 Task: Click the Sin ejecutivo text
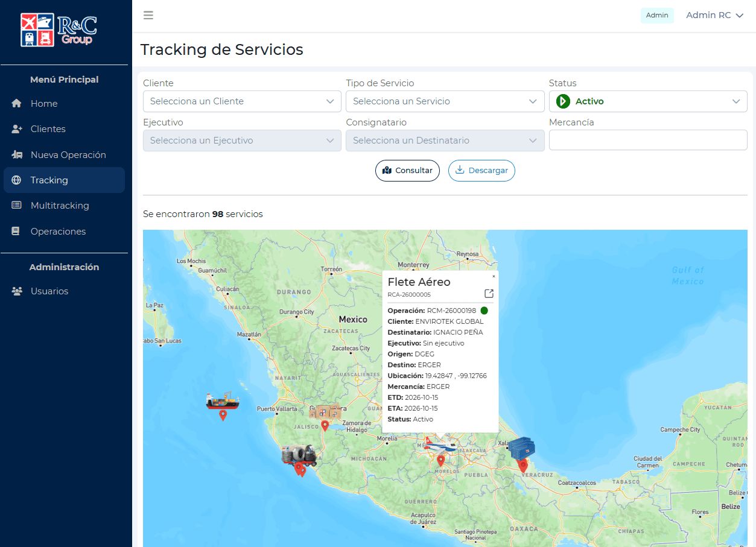click(x=443, y=343)
